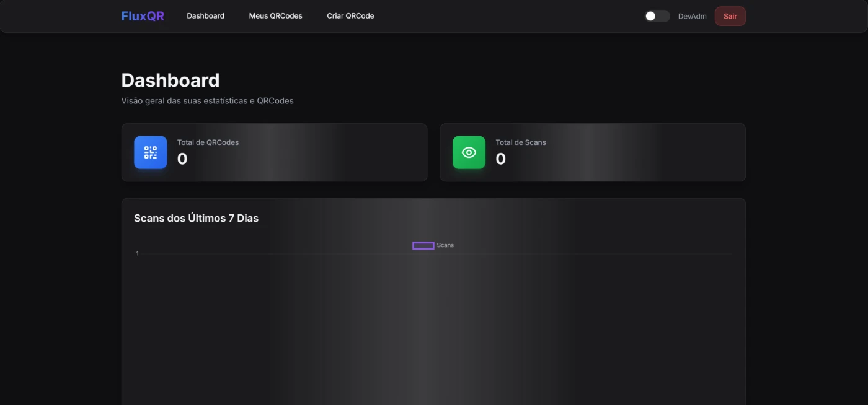Click the green eye scans icon

[469, 152]
